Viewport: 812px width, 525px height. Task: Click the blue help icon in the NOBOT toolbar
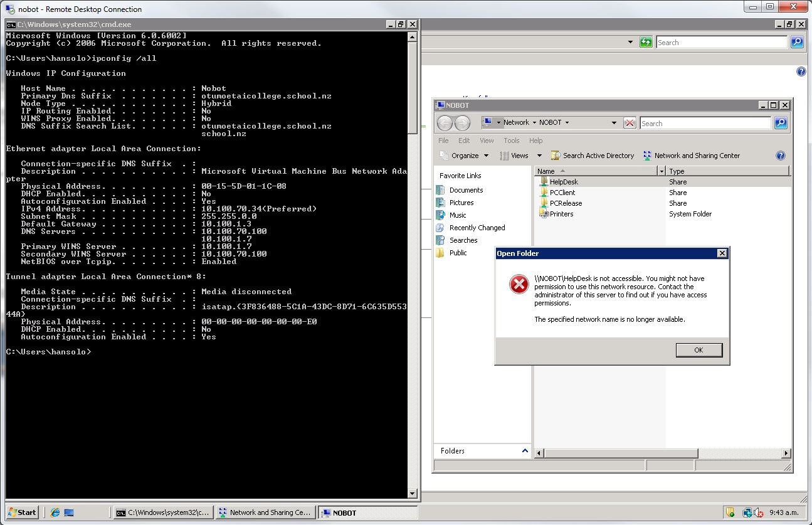point(781,156)
